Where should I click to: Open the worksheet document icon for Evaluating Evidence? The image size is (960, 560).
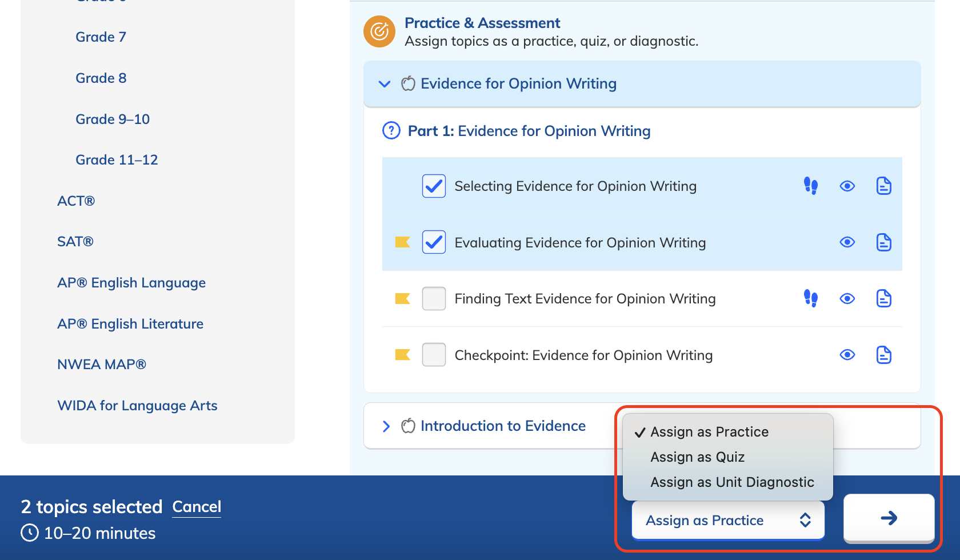tap(883, 242)
